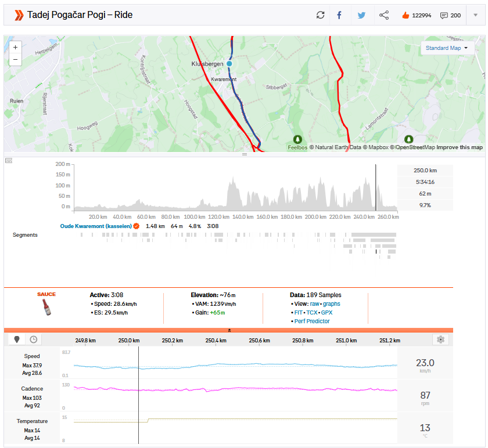The width and height of the screenshot is (488, 448).
Task: Switch chart axis to time clock
Action: tap(33, 339)
